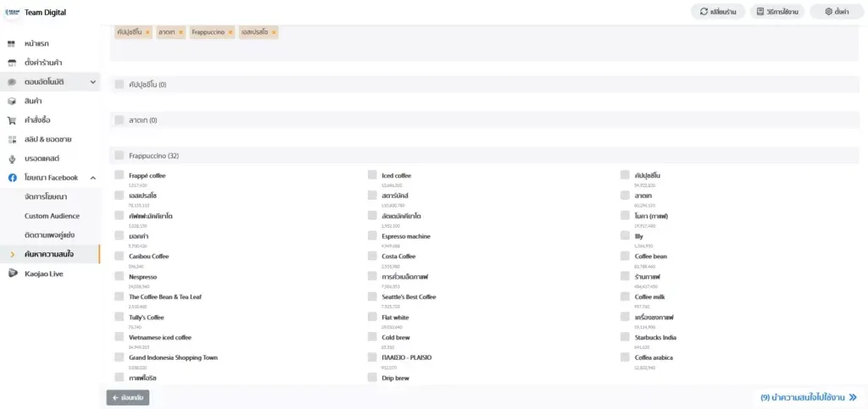Viewport: 868px width, 409px height.
Task: Tick the Frappé coffee checkbox
Action: tap(119, 175)
